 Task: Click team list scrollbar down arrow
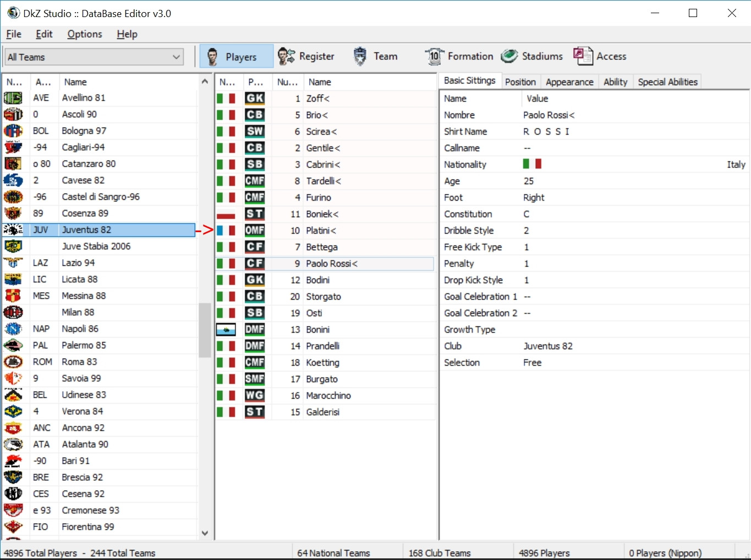click(205, 533)
